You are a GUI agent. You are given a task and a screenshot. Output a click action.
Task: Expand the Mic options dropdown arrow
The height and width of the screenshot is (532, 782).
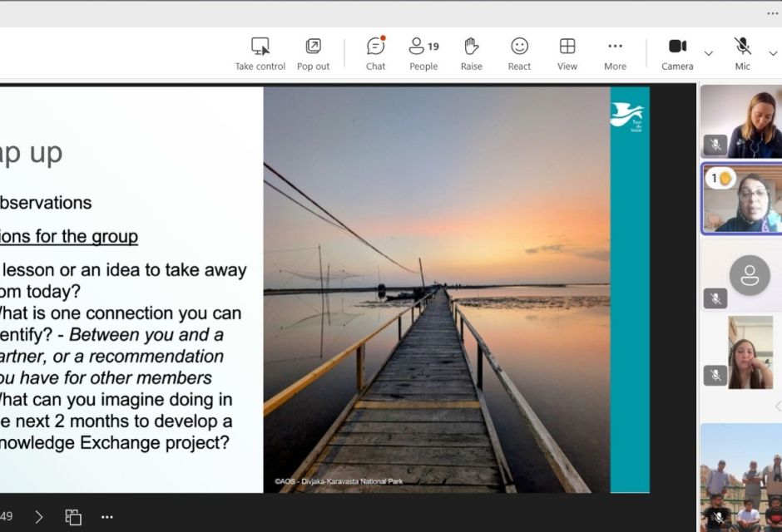[773, 54]
